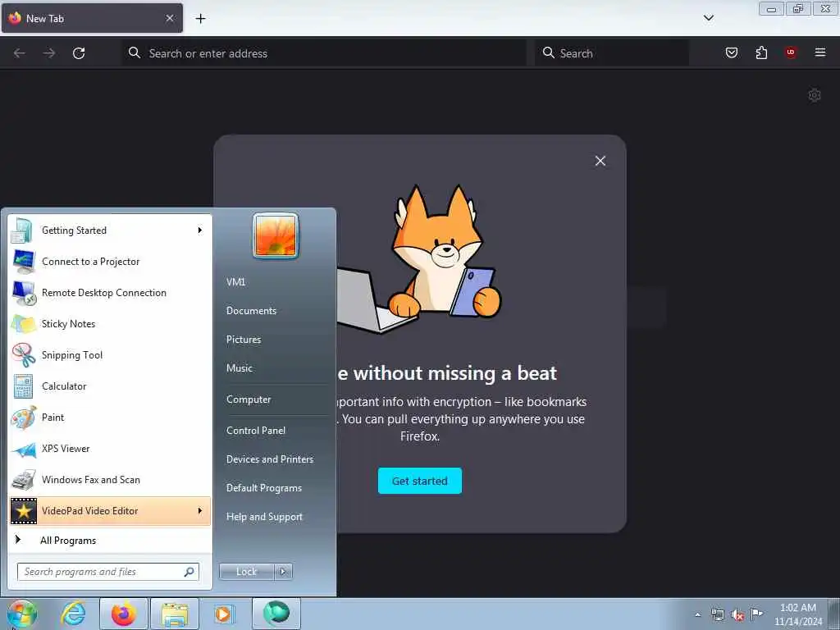
Task: Open Default Programs
Action: (x=264, y=488)
